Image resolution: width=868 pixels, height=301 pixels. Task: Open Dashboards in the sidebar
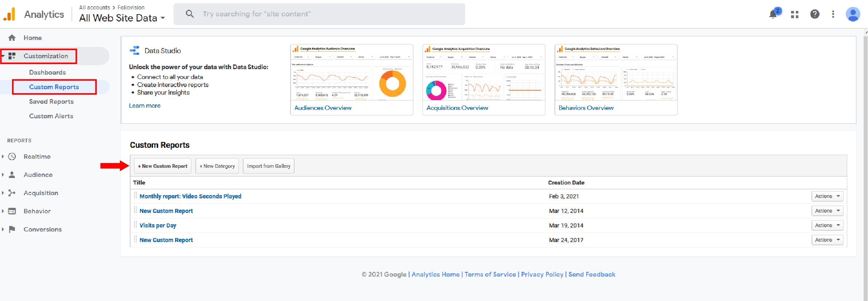(x=47, y=72)
